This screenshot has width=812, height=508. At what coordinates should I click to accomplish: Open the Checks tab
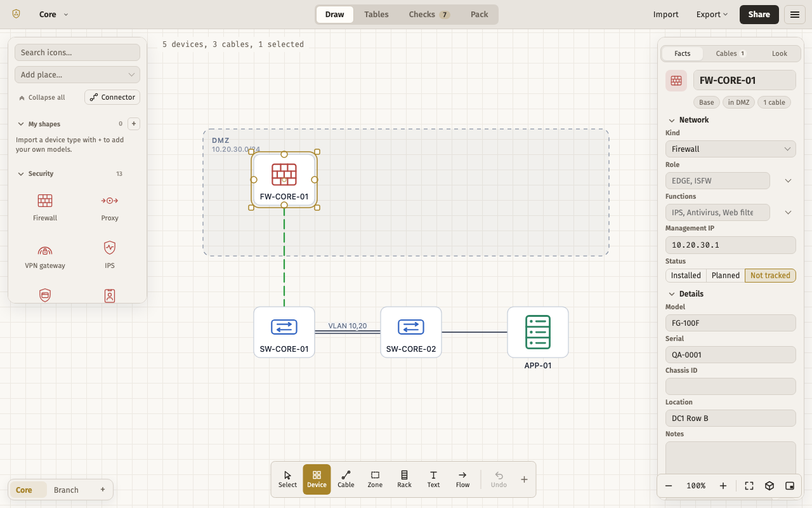click(429, 15)
